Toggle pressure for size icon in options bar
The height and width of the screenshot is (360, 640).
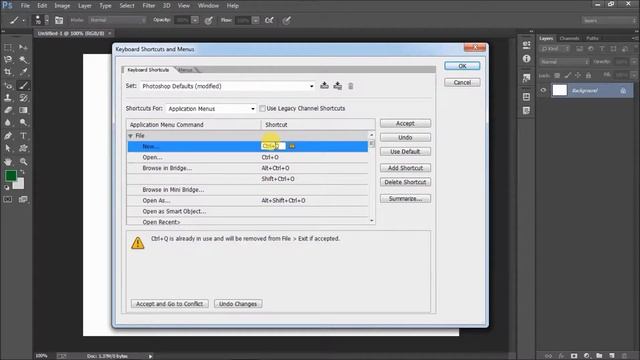coord(287,20)
